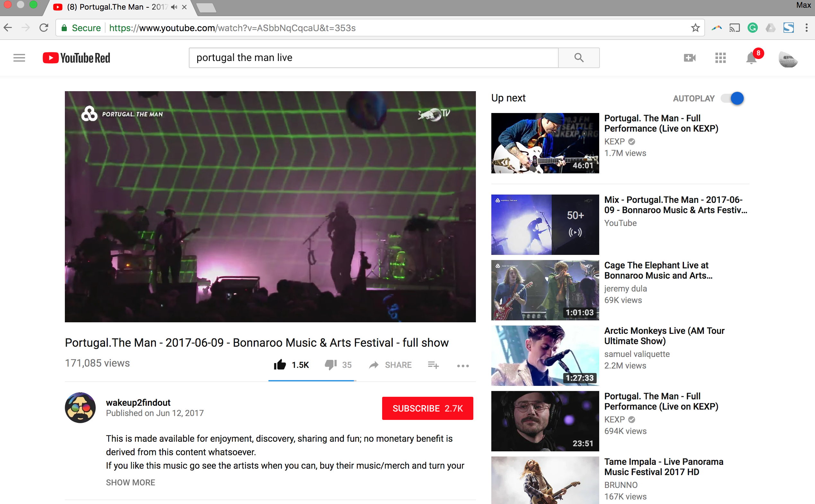This screenshot has width=815, height=504.
Task: Open the account avatar menu
Action: (x=788, y=59)
